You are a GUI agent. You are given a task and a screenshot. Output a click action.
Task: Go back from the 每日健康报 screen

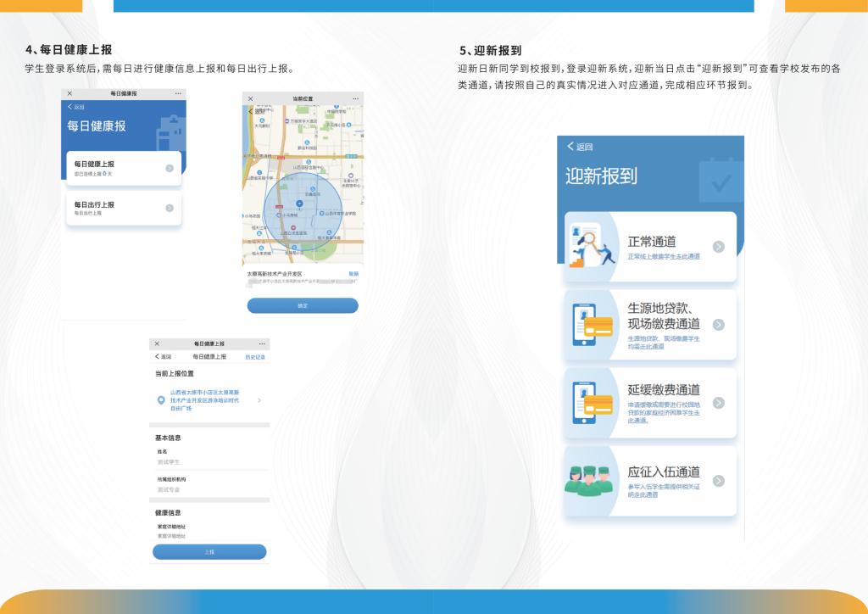76,107
